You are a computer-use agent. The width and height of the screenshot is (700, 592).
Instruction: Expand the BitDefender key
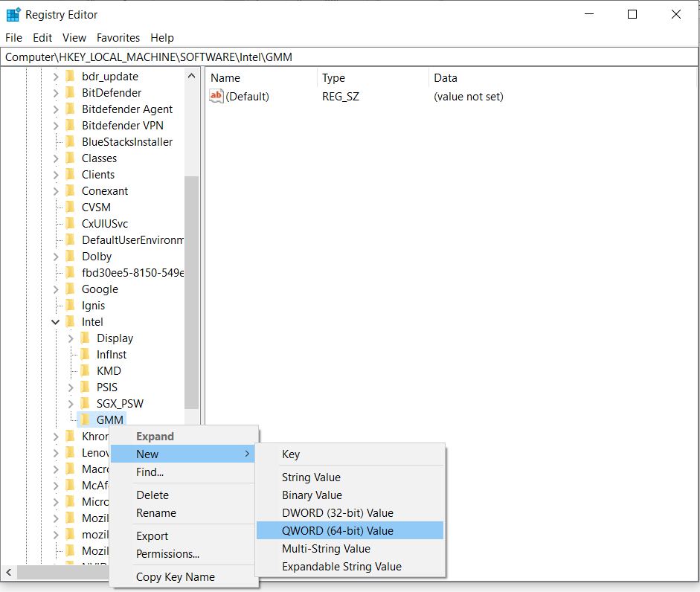point(57,92)
